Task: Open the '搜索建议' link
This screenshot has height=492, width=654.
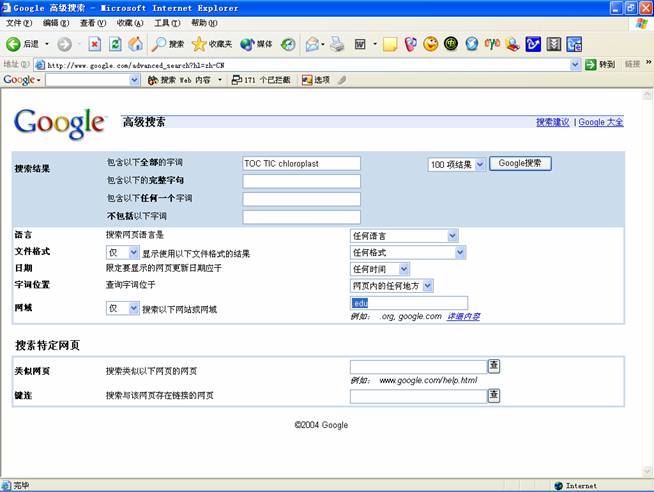Action: pyautogui.click(x=553, y=122)
